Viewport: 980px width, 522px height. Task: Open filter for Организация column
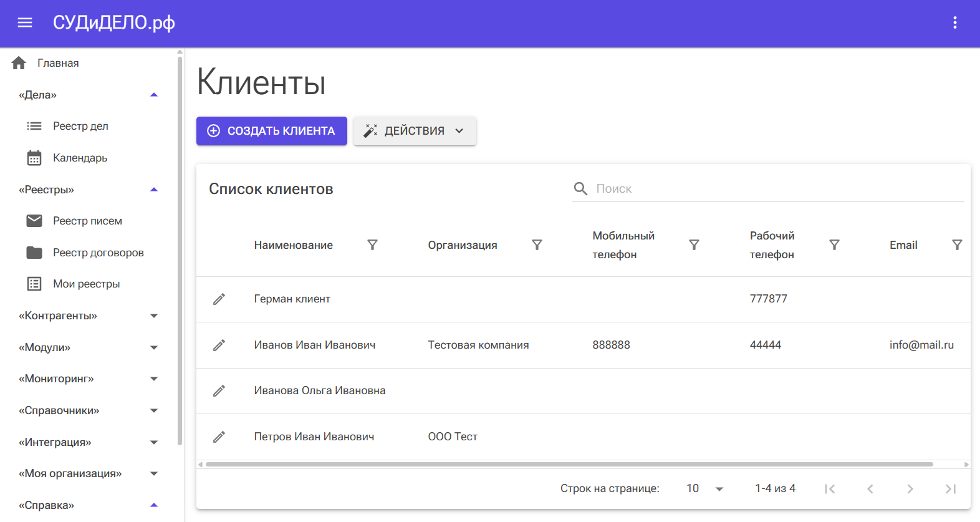[537, 245]
